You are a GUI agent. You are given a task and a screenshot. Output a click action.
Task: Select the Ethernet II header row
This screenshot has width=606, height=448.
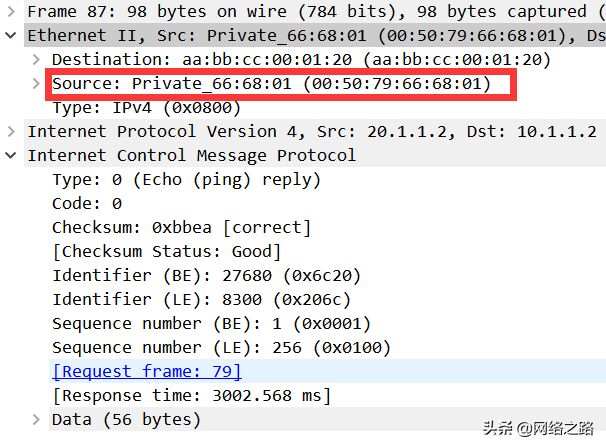315,36
